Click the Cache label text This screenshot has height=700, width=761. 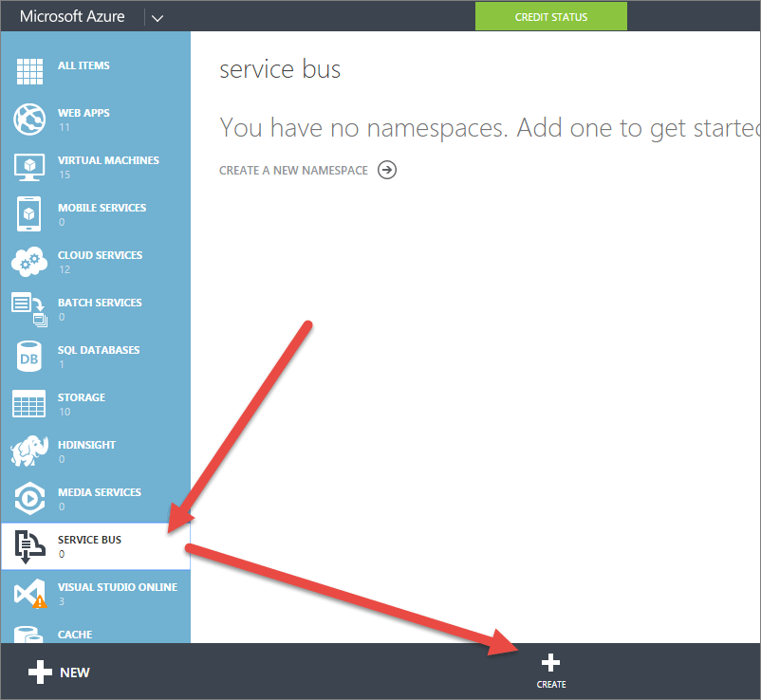click(75, 635)
